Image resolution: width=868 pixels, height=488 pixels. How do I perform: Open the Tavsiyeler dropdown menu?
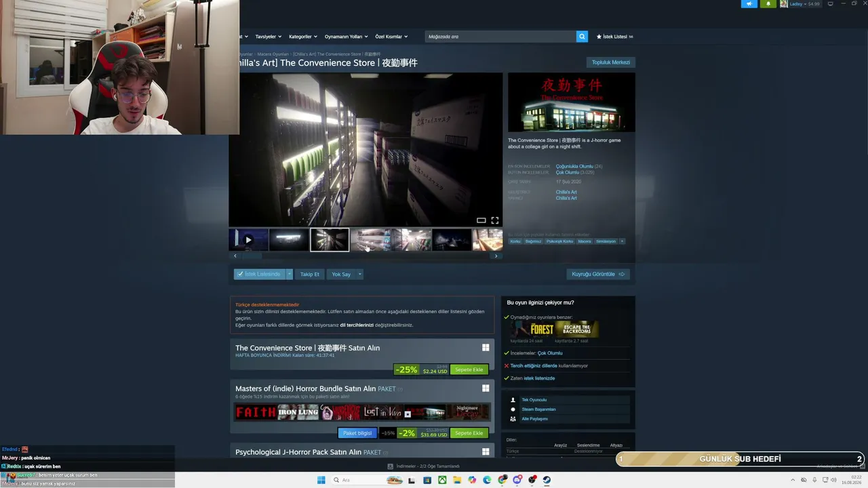[x=269, y=37]
